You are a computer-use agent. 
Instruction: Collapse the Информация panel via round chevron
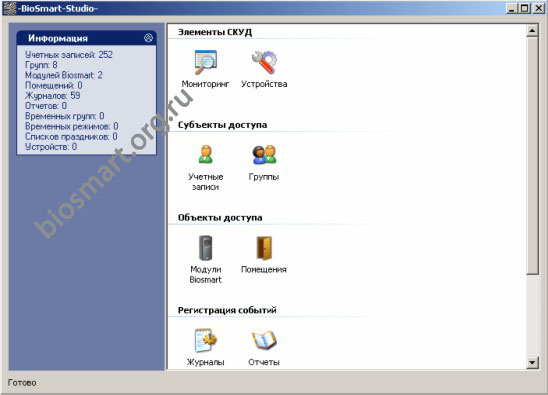[149, 38]
